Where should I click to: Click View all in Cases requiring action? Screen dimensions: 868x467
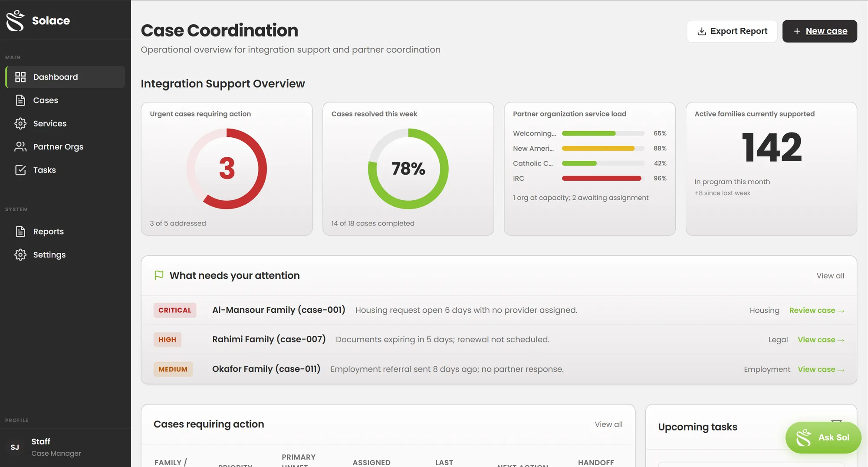pos(608,424)
